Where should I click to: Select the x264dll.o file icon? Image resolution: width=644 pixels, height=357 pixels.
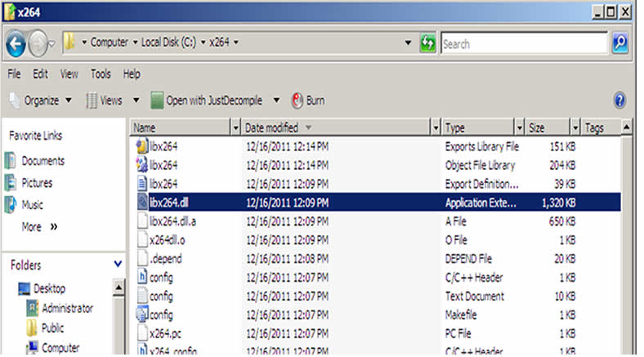[142, 239]
